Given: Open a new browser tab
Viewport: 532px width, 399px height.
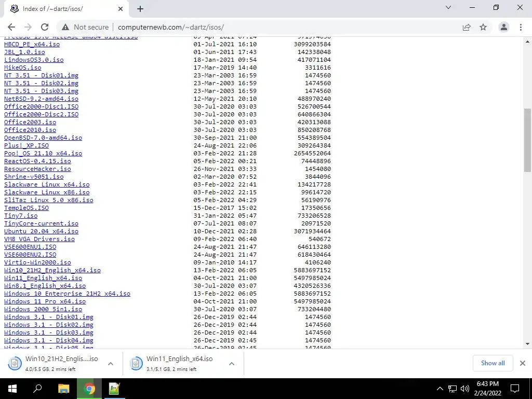Looking at the screenshot, I should [140, 9].
